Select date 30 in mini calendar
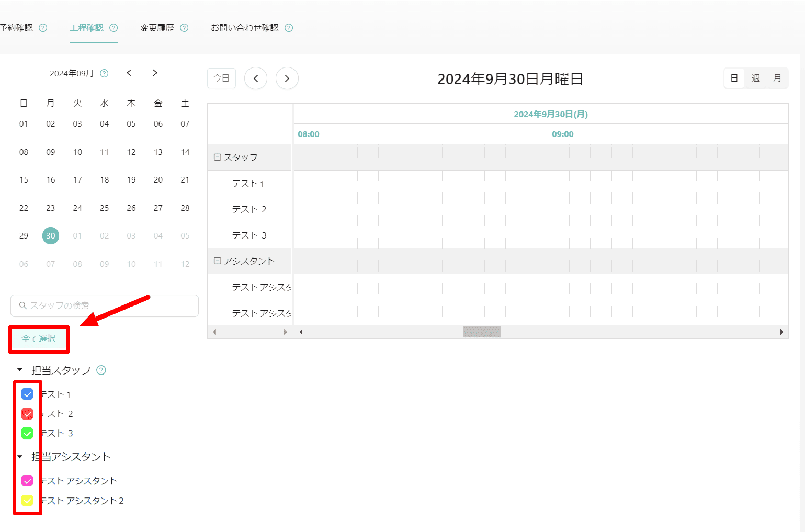Screen dimensions: 805x532 click(x=51, y=236)
